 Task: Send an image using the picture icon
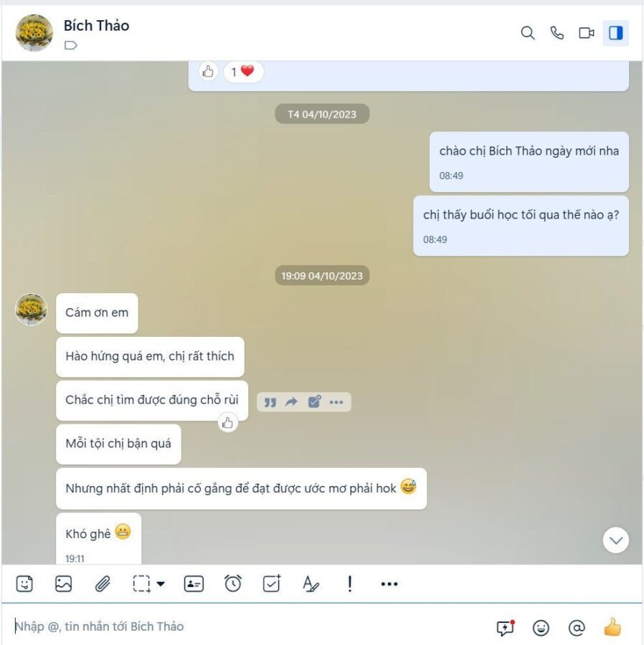[x=63, y=583]
